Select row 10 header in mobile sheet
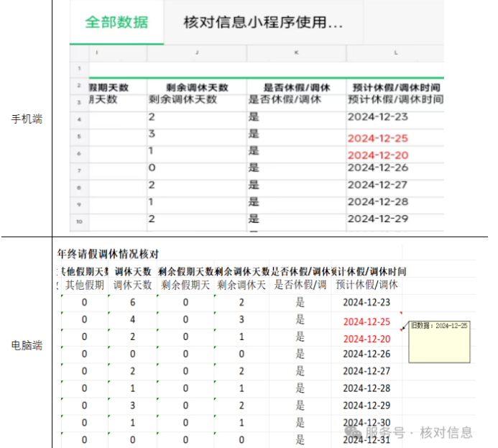This screenshot has height=448, width=498. tap(79, 221)
